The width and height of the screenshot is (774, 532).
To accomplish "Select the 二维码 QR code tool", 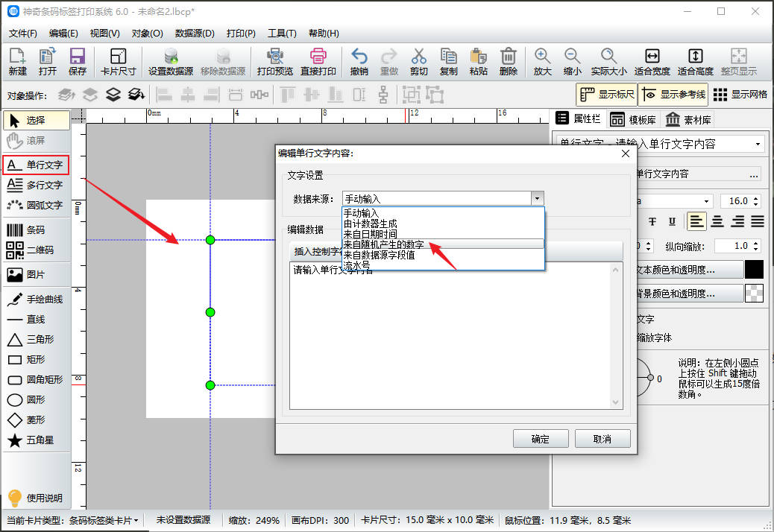I will [x=36, y=250].
